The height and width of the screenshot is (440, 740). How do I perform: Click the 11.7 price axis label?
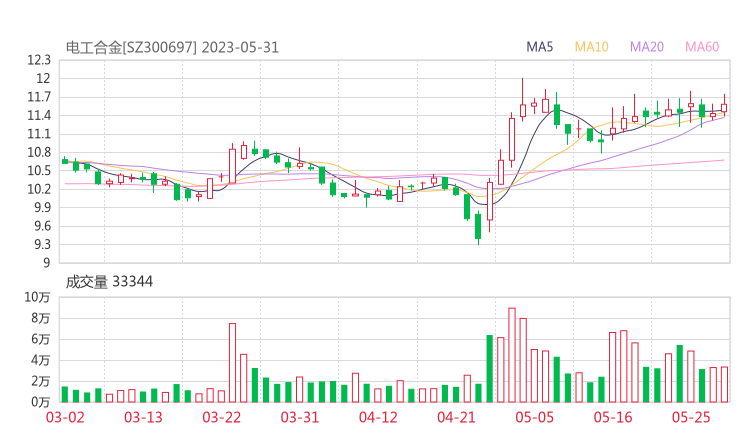(x=39, y=97)
